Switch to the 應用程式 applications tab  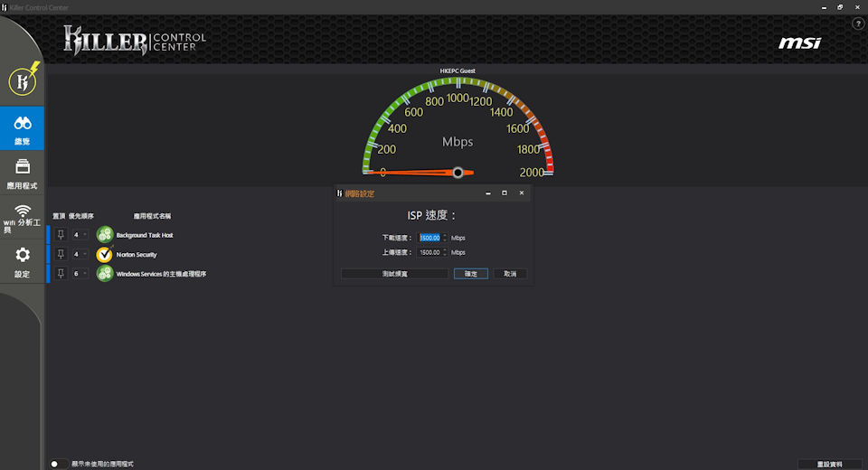(x=22, y=173)
